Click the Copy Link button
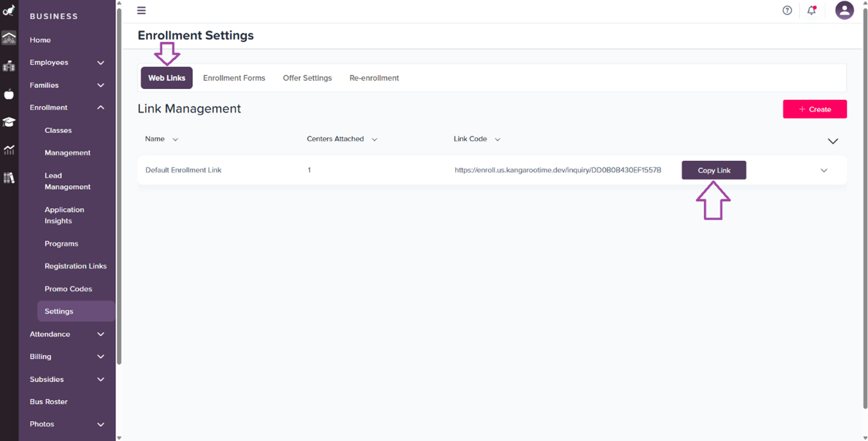Screen dimensions: 868x441 [x=714, y=170]
